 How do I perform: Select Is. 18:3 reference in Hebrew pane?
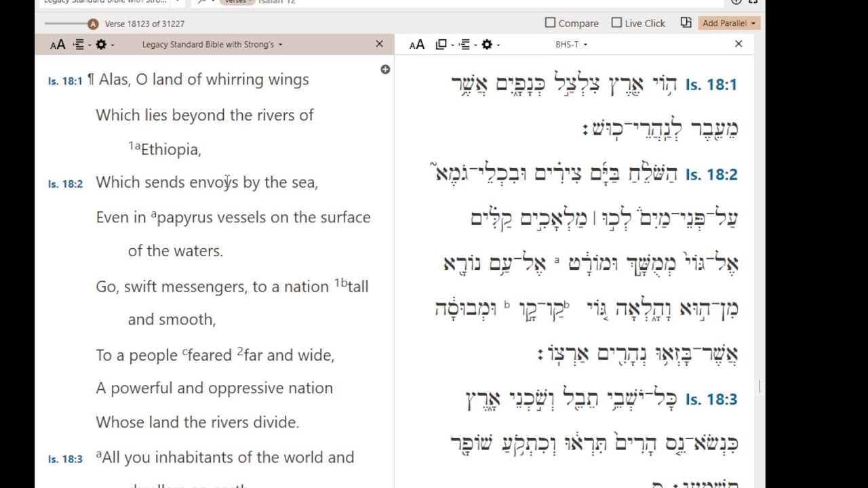pos(711,400)
